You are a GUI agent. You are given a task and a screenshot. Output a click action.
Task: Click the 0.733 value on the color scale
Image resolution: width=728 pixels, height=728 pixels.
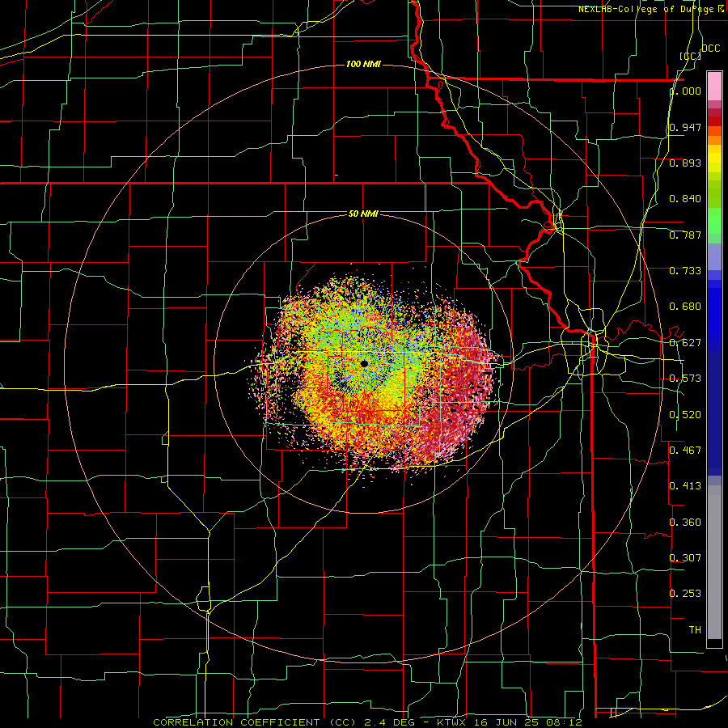(685, 271)
